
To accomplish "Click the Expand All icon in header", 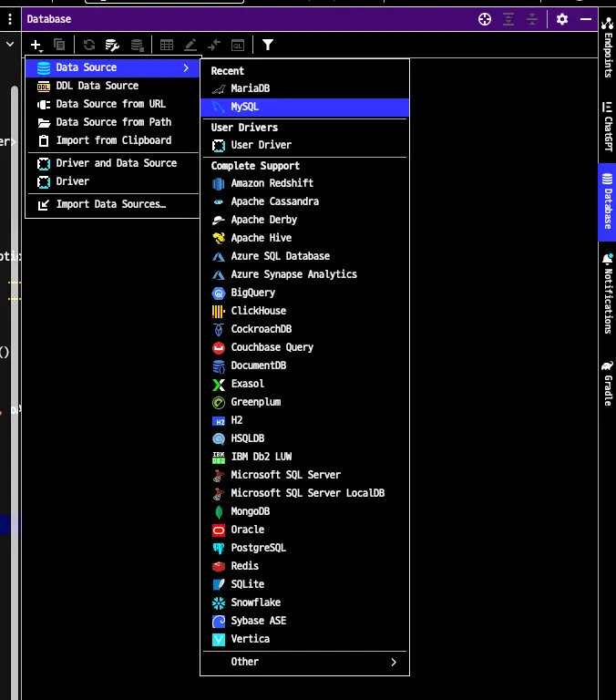I will 508,19.
